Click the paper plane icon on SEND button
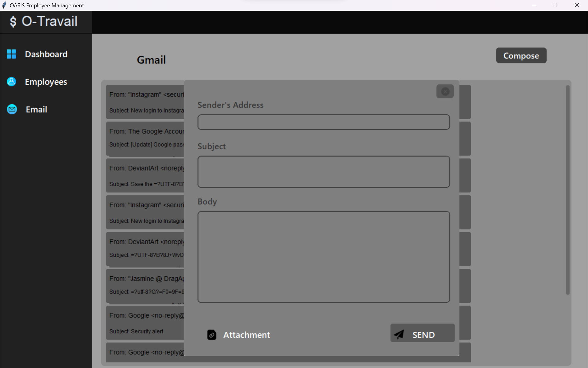588x368 pixels. pos(399,334)
